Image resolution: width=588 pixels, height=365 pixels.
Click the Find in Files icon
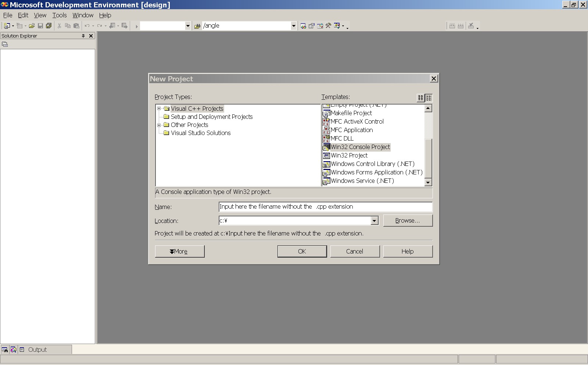point(197,26)
